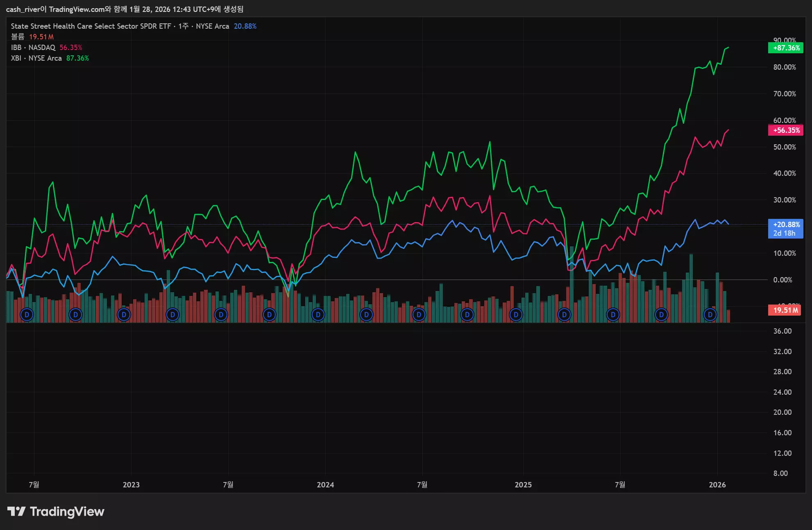Click the 80.00% price axis tick

785,67
